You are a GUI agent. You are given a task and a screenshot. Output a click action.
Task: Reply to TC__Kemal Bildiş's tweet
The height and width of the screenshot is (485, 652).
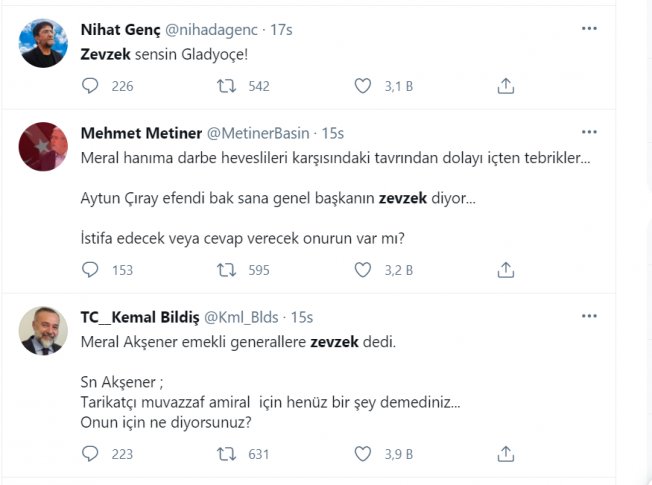point(90,454)
